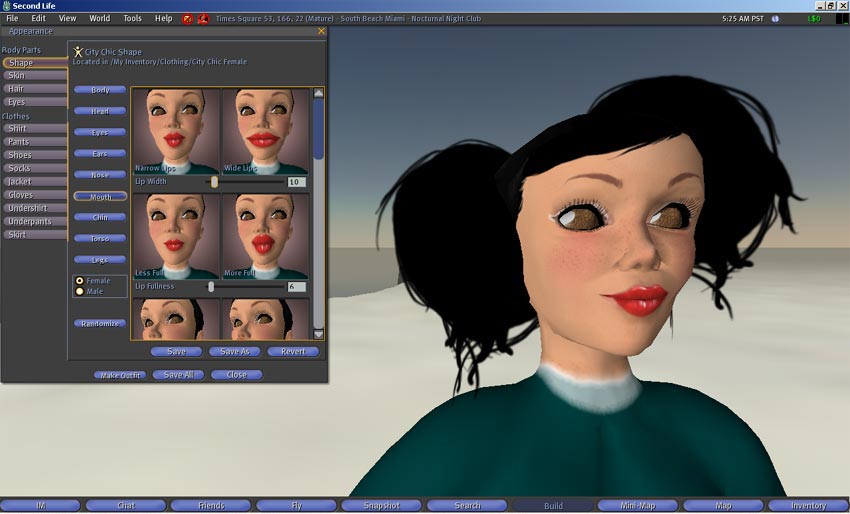This screenshot has height=514, width=850.
Task: Click the Lip Width slider handle
Action: click(x=214, y=182)
